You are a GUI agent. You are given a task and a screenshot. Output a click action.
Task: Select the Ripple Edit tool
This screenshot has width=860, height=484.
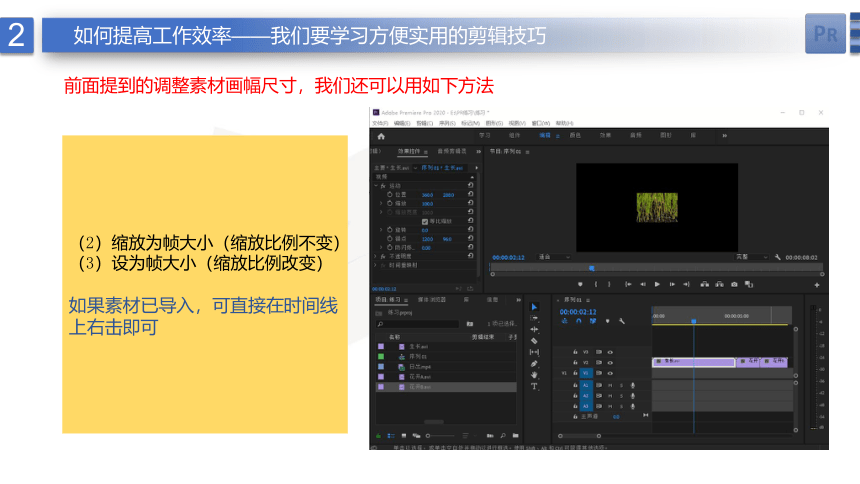click(x=534, y=329)
